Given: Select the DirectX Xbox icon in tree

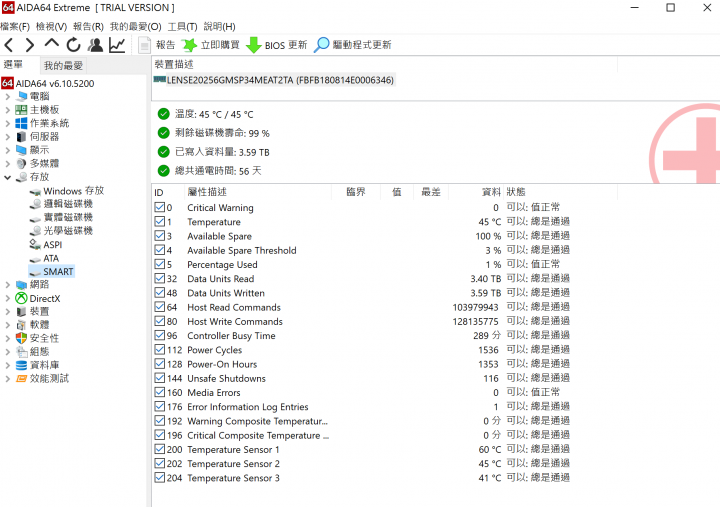Looking at the screenshot, I should (x=21, y=299).
